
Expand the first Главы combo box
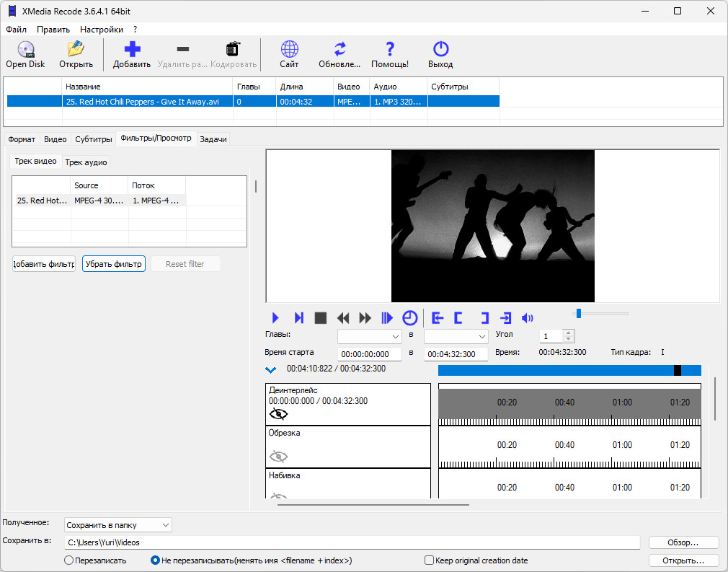369,336
